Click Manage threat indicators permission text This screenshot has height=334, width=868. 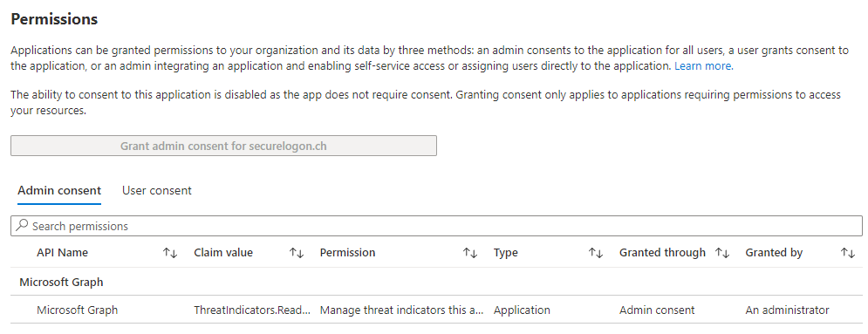[402, 310]
